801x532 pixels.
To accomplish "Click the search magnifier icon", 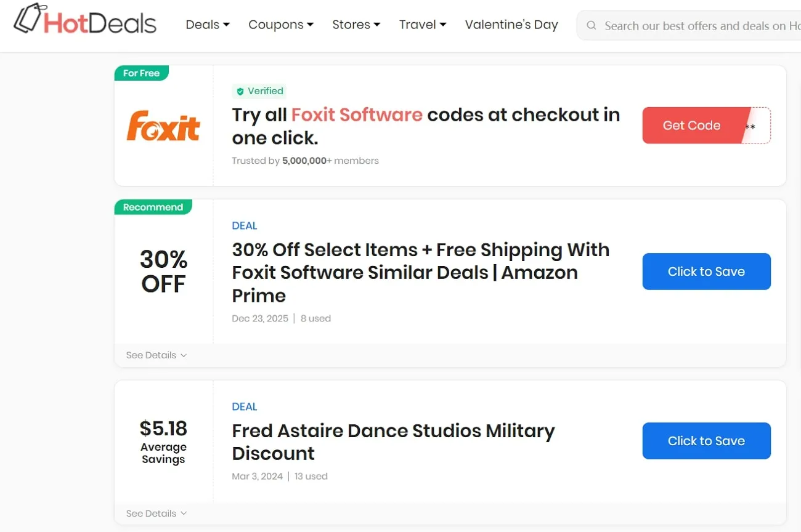I will coord(591,25).
